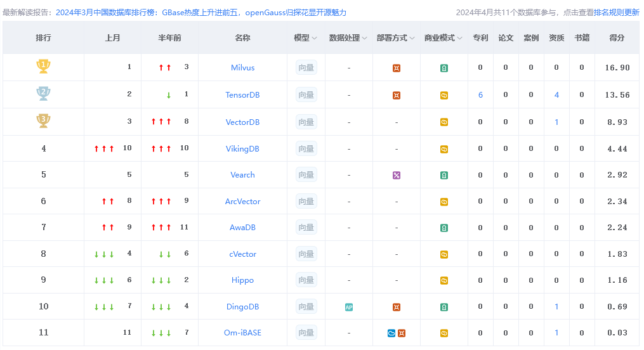Click green open-source icon in DingoDB row
The height and width of the screenshot is (350, 644).
coord(444,307)
